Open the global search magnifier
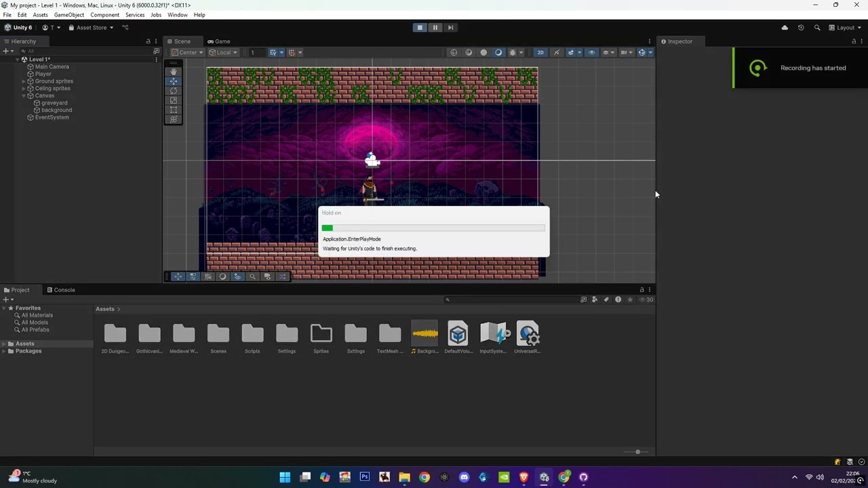 pos(817,28)
